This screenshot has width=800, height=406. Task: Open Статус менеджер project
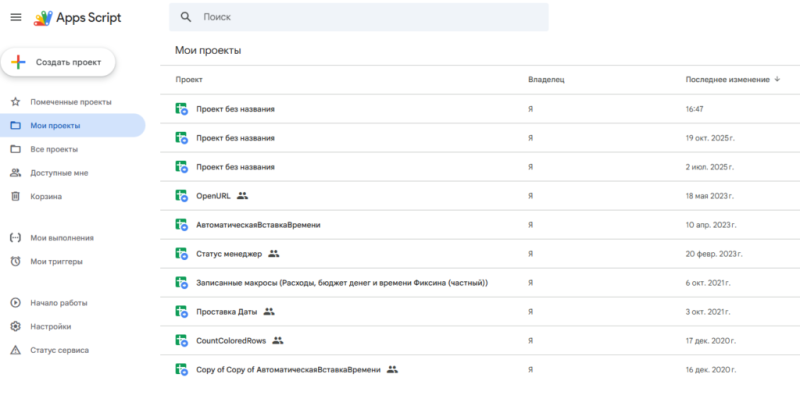click(x=229, y=254)
